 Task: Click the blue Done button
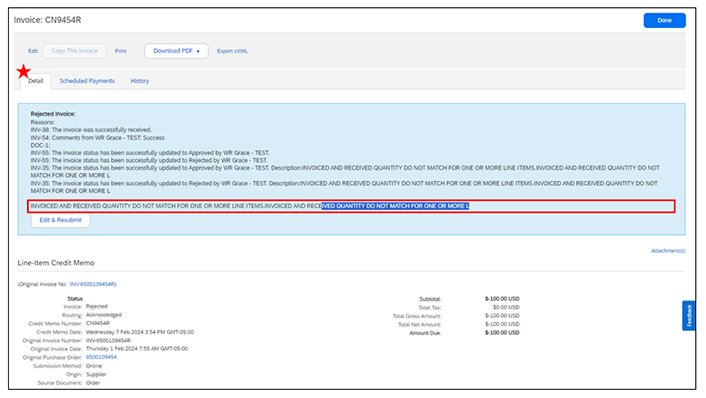664,20
